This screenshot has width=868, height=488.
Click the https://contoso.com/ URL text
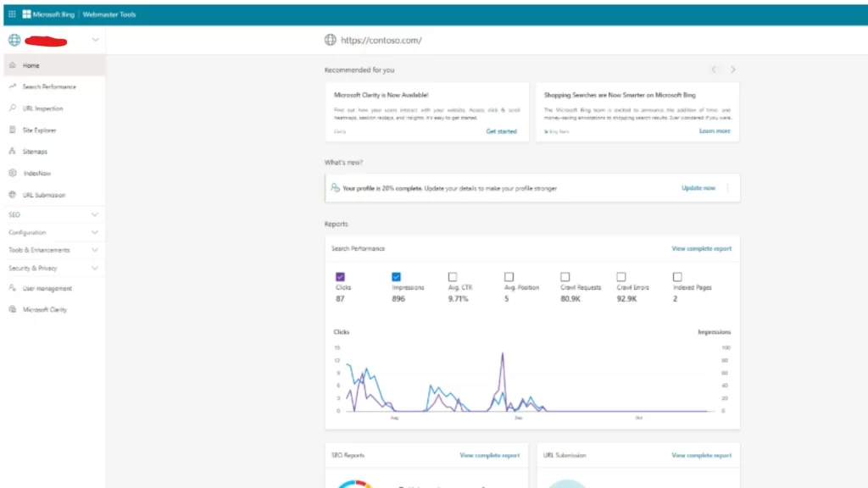click(x=381, y=40)
